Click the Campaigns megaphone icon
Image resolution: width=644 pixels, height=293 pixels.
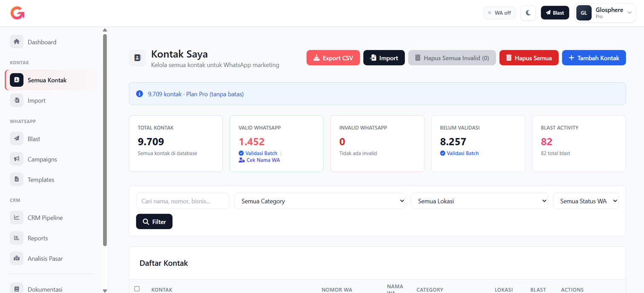17,159
